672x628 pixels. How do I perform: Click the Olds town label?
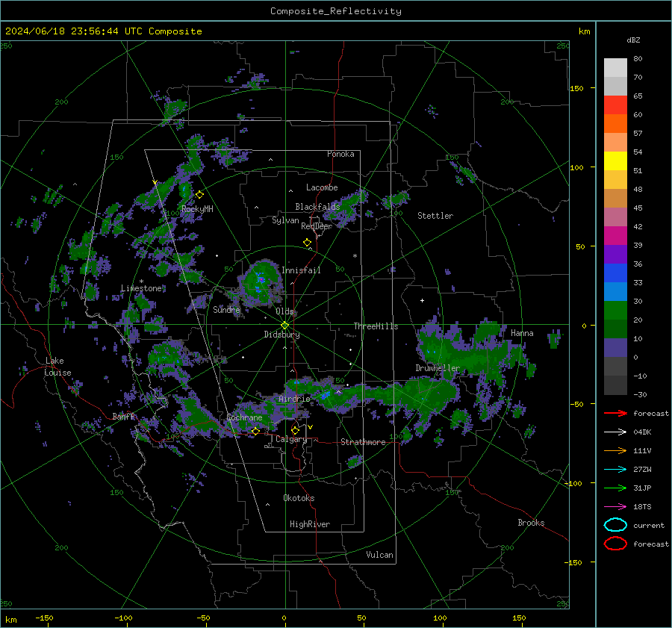pos(284,311)
